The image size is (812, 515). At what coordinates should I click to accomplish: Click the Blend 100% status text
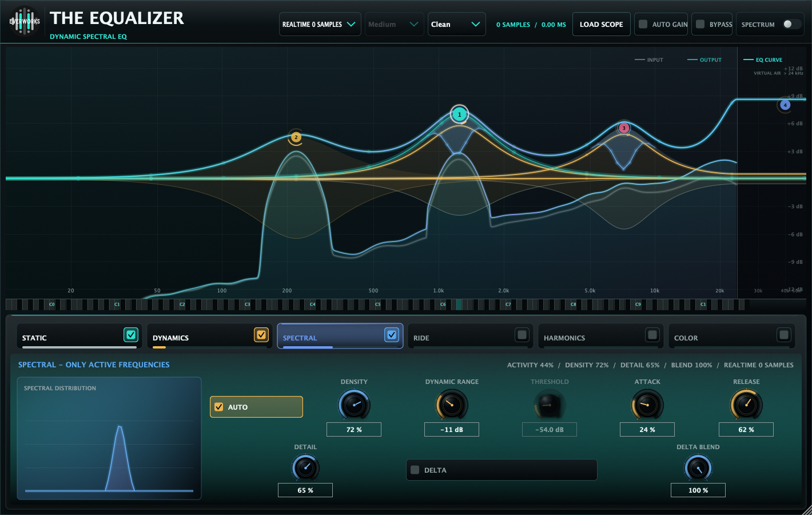click(x=691, y=365)
